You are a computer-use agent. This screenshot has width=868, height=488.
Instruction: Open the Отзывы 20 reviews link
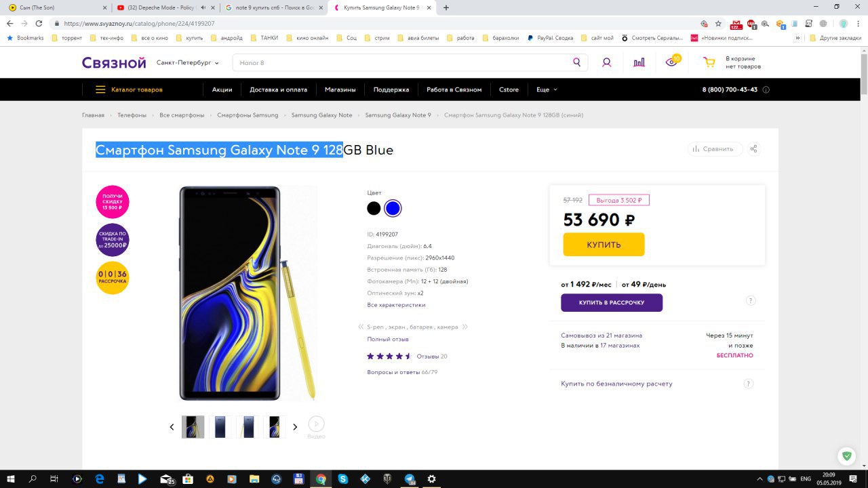coord(431,356)
